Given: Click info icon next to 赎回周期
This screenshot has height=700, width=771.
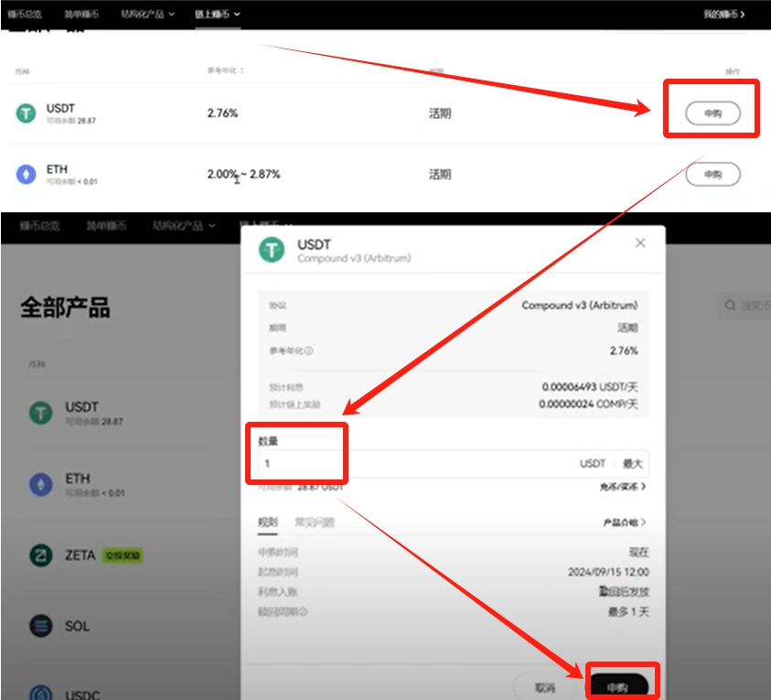Looking at the screenshot, I should click(x=304, y=612).
